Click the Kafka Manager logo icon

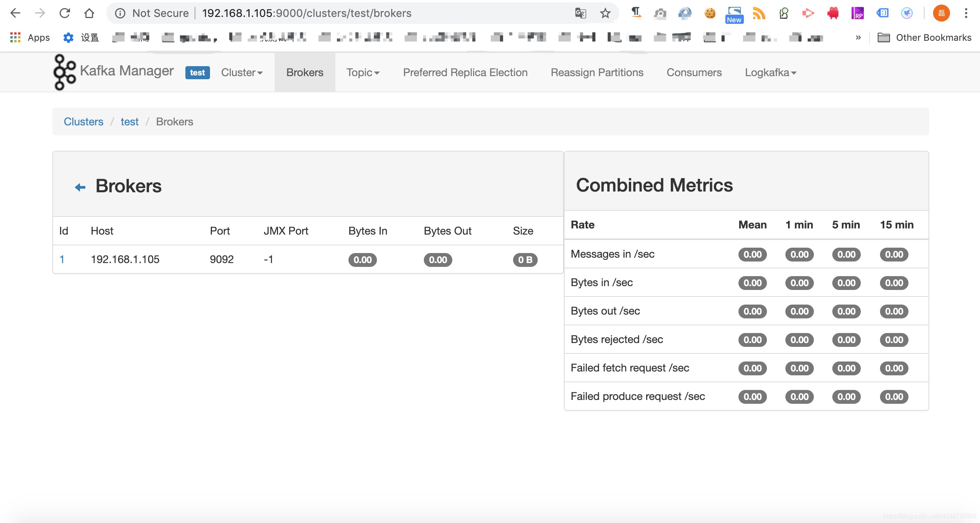click(x=64, y=72)
